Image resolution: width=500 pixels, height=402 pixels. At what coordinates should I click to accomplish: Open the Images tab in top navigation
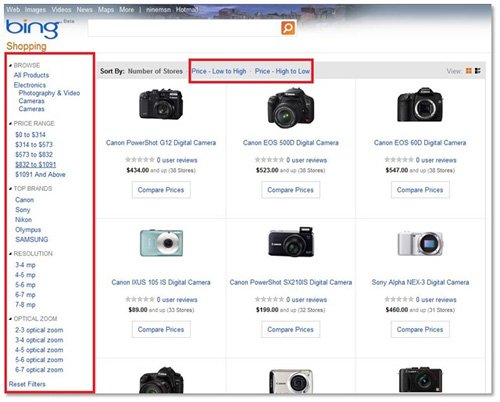(x=35, y=9)
